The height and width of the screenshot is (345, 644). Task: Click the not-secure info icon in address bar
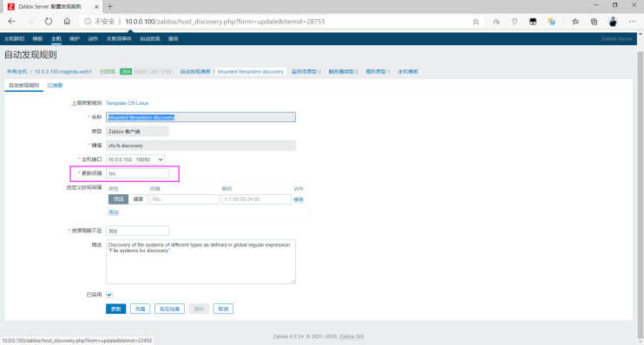(88, 22)
